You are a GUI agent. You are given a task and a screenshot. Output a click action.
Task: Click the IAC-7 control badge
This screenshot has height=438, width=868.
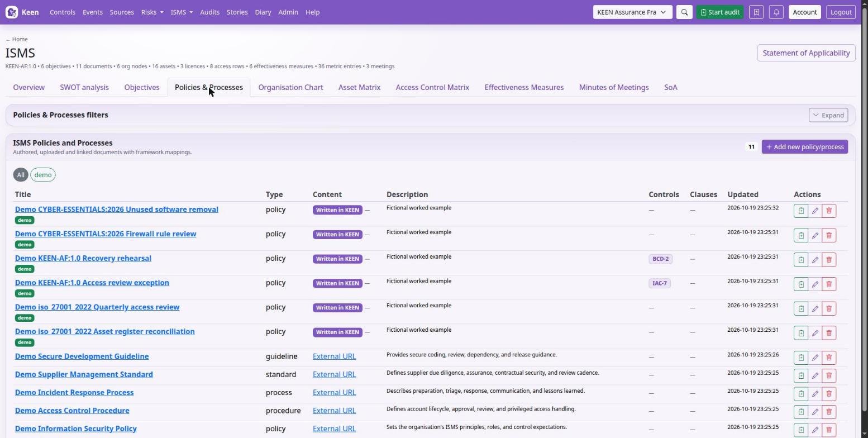coord(660,283)
